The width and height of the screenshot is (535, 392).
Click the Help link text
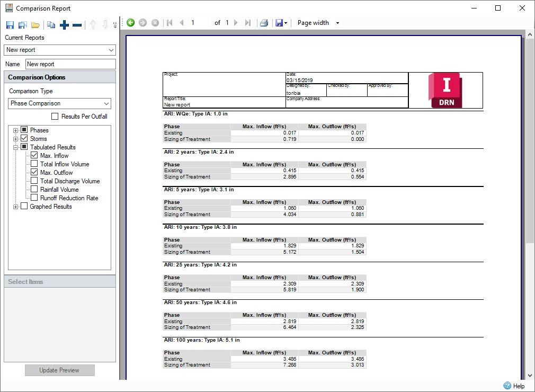pyautogui.click(x=519, y=386)
